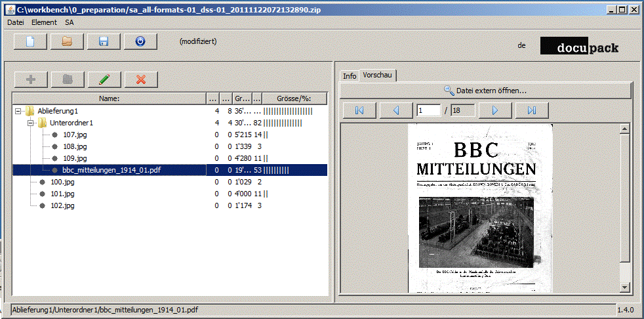Select the 101.jpg file row
The image size is (644, 319).
point(170,194)
